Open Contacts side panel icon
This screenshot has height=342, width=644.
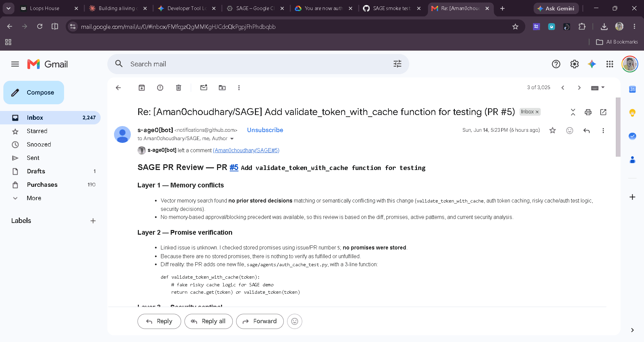coord(632,160)
